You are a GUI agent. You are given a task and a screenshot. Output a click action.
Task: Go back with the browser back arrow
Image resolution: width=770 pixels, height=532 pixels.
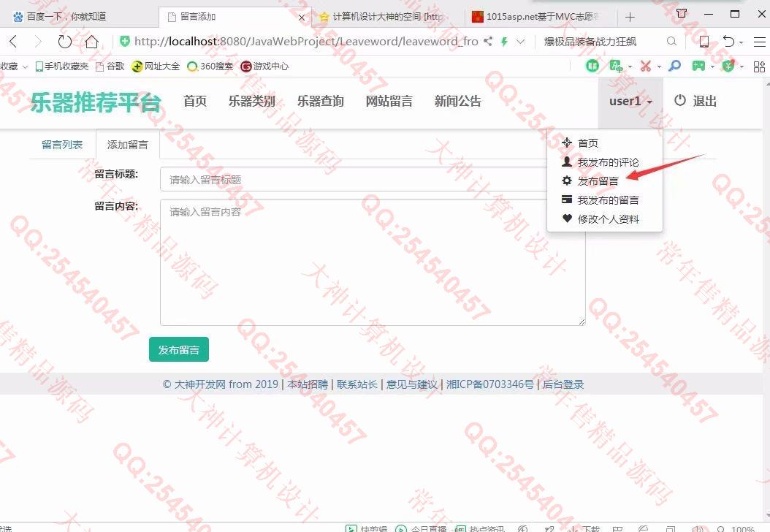13,41
